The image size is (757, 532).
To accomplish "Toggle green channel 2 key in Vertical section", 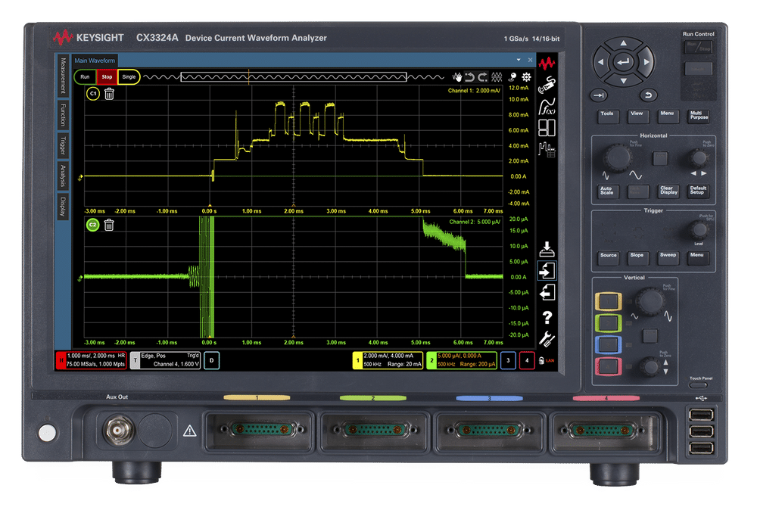I will coord(608,323).
